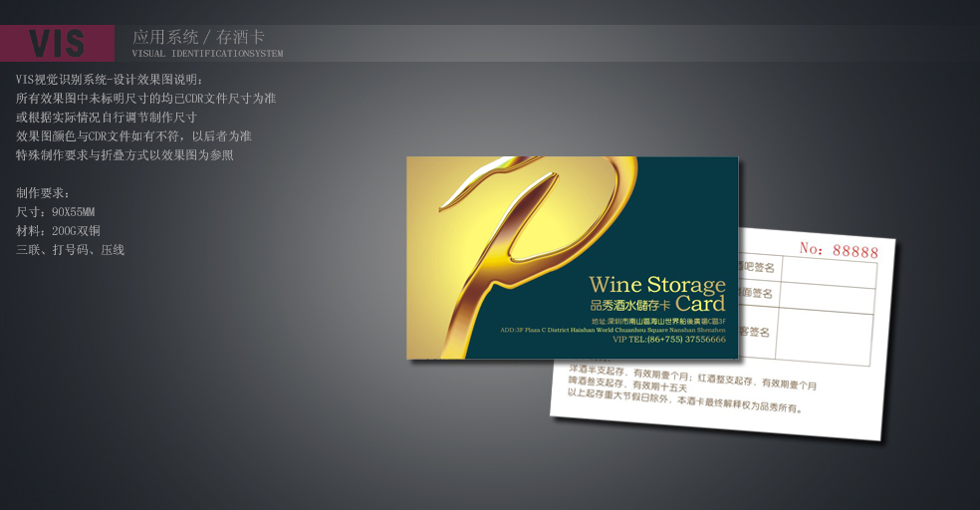Click the red 'No: 88888' serial number
Screen dimensions: 980x510
click(x=839, y=250)
